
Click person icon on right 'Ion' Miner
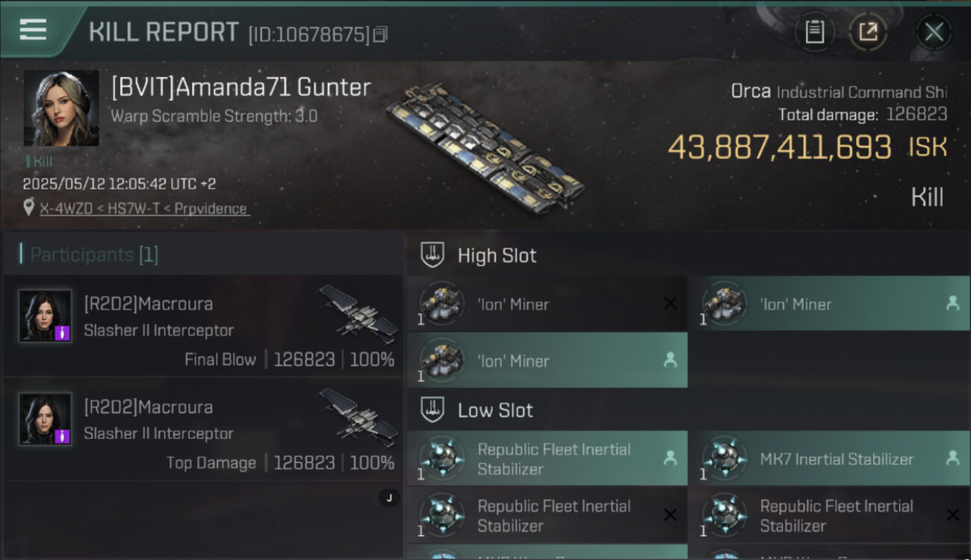[952, 303]
